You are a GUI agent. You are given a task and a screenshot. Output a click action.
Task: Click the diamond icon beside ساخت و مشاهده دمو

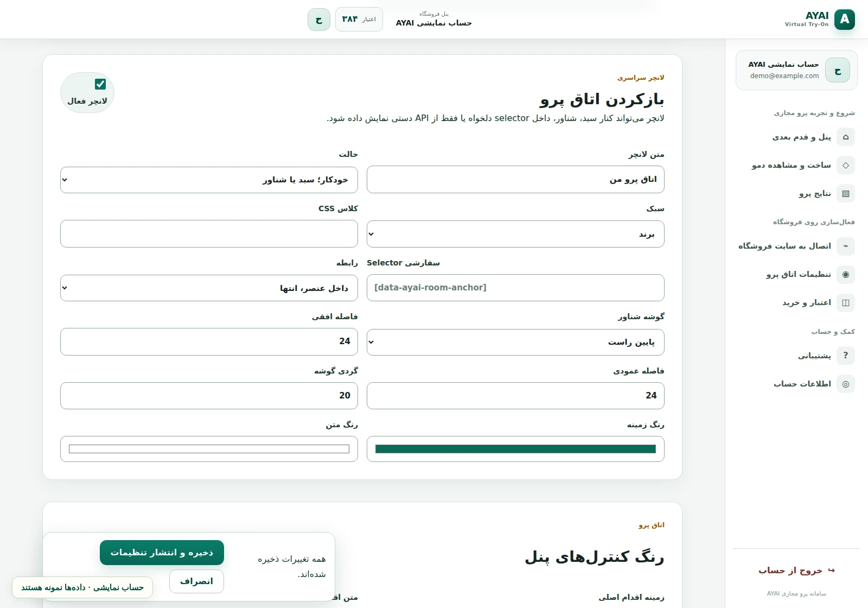[845, 165]
